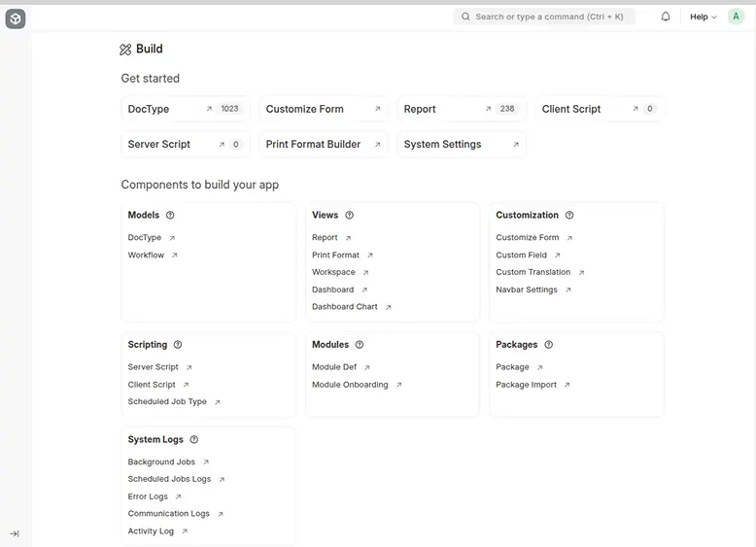Click arrow icon on Server Script shortcut card

click(x=222, y=145)
